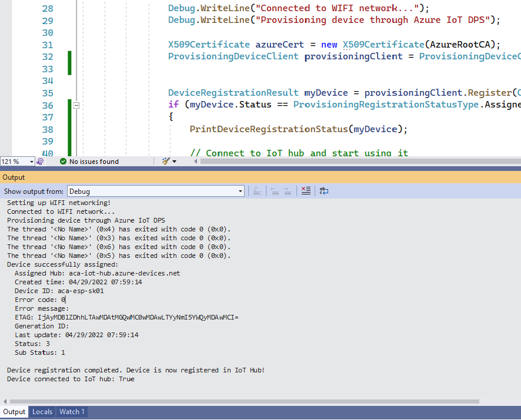Run Code Cleanup via the broom icon
521x420 pixels.
tap(165, 161)
